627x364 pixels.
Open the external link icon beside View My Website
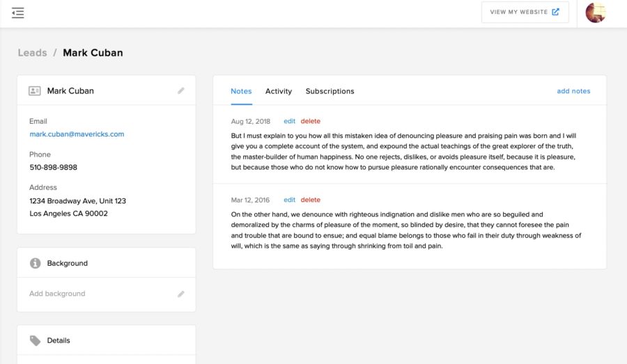(x=555, y=12)
